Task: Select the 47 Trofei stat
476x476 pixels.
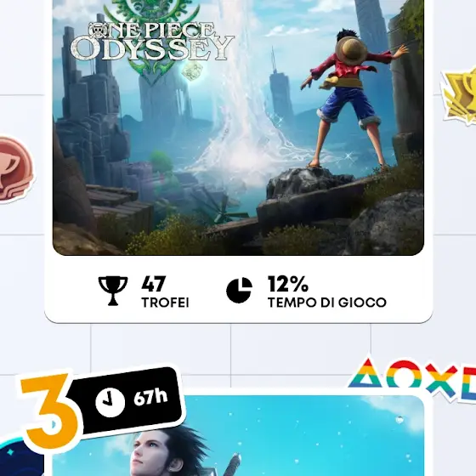Action: click(144, 291)
